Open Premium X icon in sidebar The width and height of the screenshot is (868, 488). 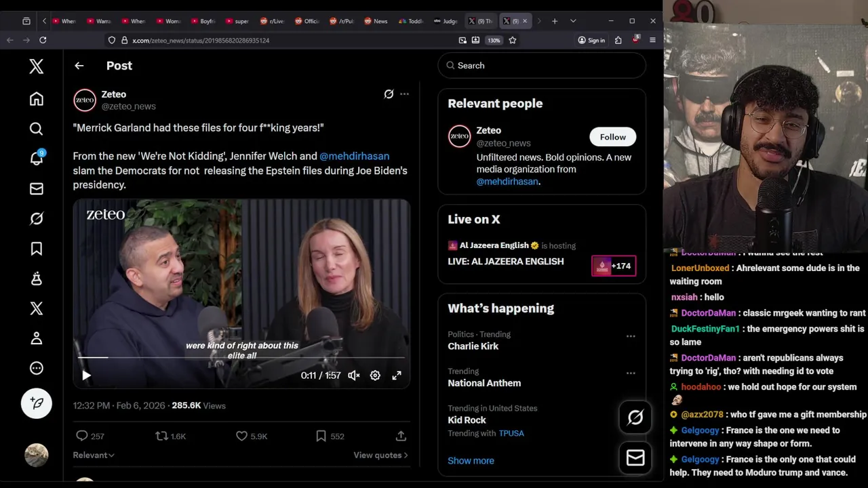[x=37, y=308]
